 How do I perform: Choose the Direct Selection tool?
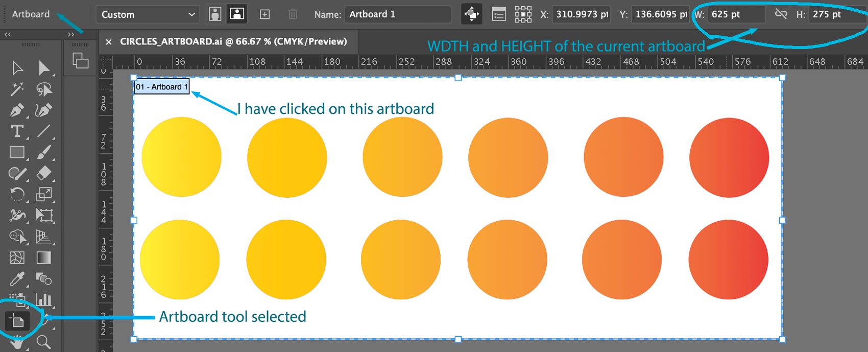(x=44, y=68)
